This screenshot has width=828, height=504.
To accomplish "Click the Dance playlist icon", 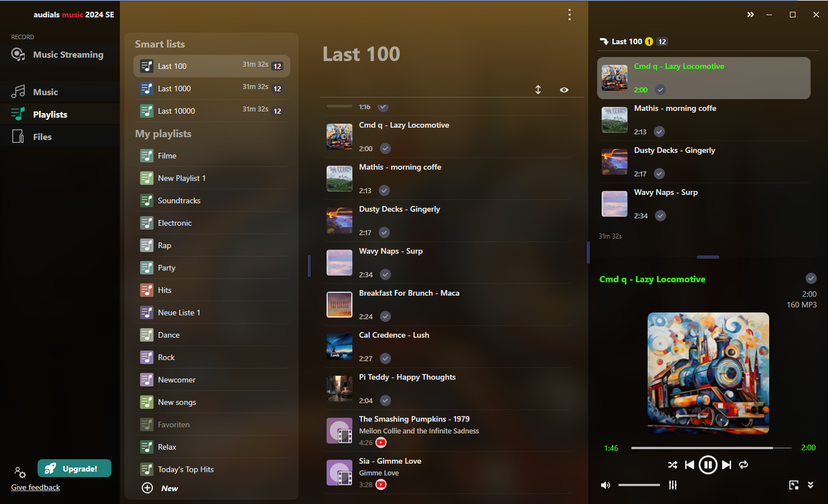I will 147,335.
